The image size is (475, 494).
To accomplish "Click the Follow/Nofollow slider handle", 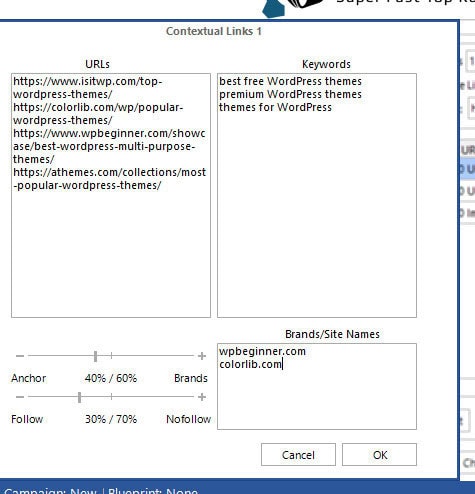I will click(79, 397).
